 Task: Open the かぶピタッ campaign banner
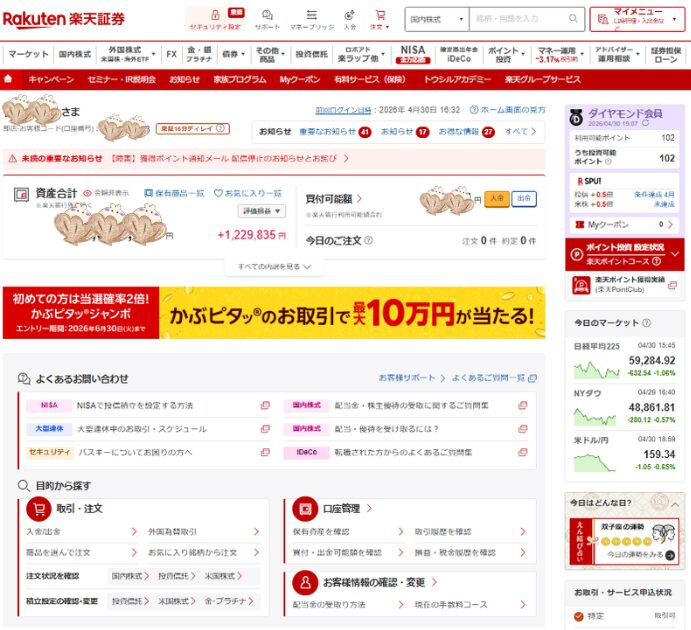[x=274, y=313]
